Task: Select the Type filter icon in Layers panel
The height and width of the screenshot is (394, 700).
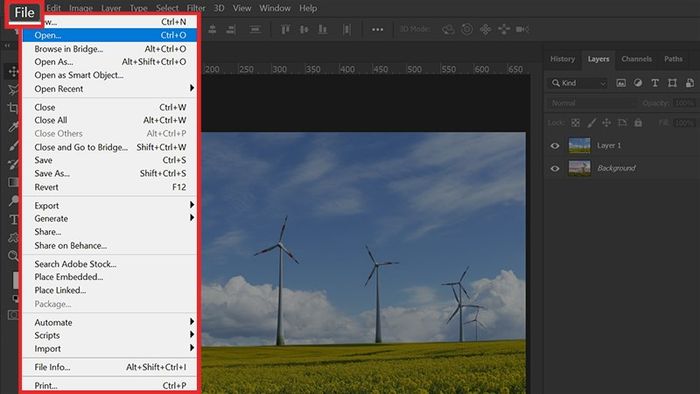Action: (x=655, y=83)
